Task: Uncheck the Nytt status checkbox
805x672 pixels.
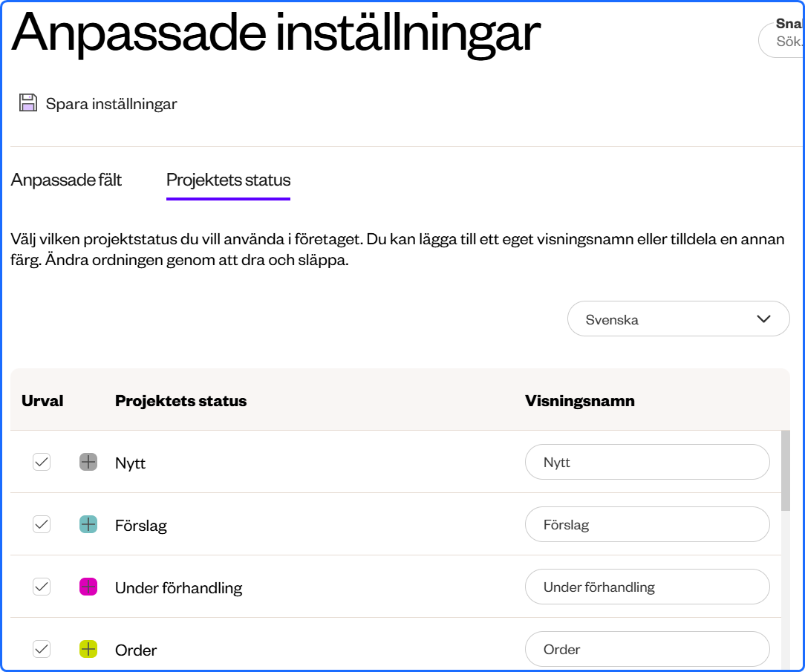Action: tap(42, 462)
